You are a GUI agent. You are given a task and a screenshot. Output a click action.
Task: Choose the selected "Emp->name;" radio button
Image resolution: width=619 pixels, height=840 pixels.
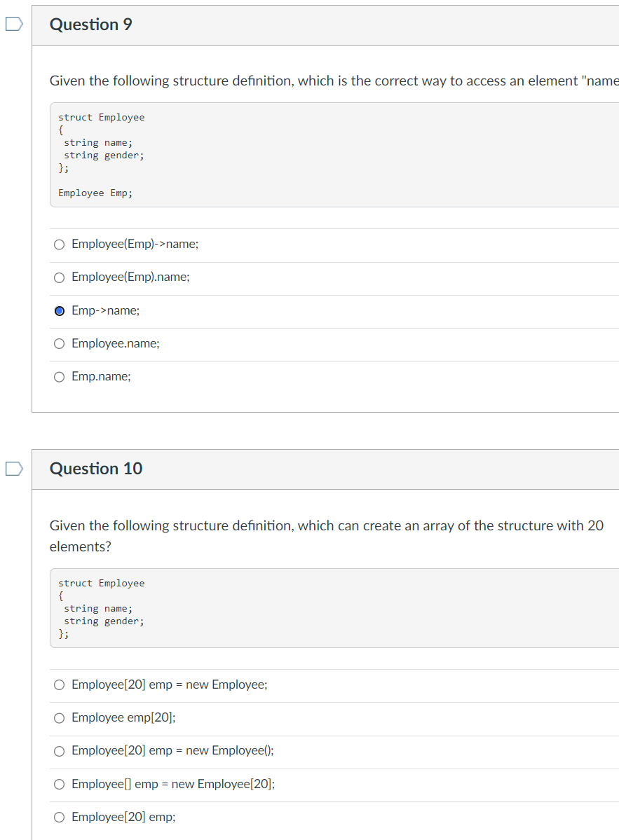click(x=59, y=310)
